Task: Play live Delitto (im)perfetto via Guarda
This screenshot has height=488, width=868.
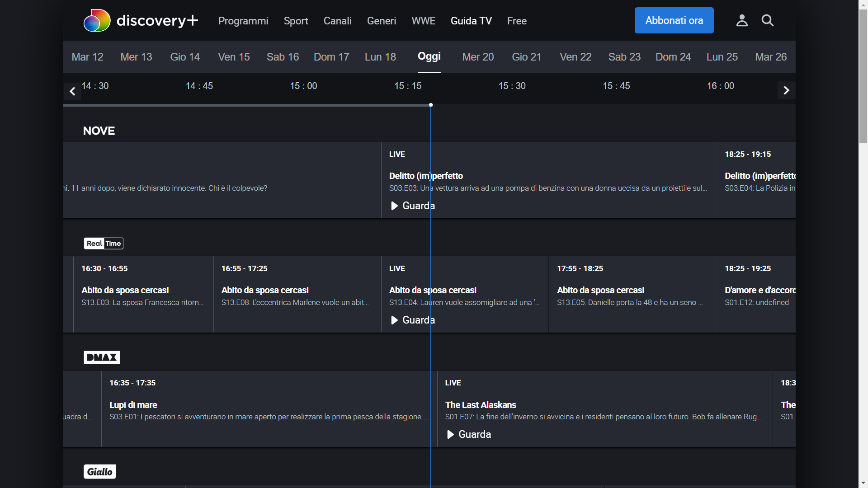Action: point(412,206)
